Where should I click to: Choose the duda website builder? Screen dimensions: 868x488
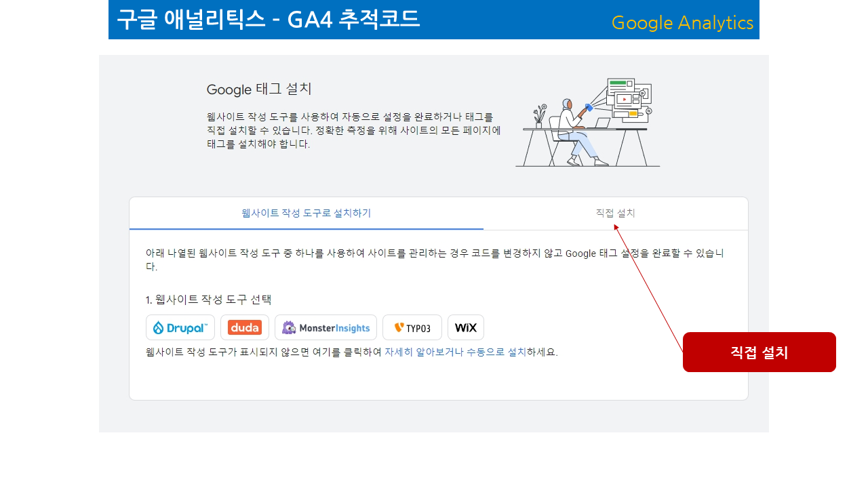pyautogui.click(x=245, y=327)
